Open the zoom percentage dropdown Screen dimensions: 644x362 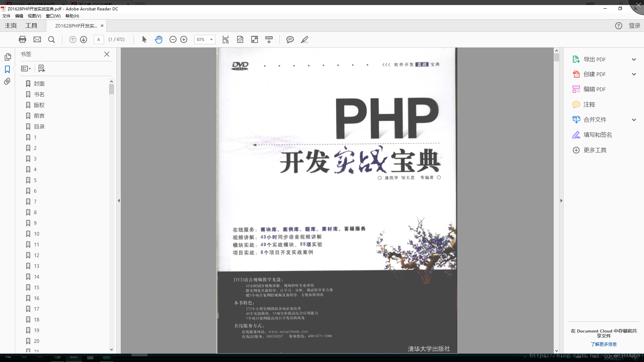[211, 40]
